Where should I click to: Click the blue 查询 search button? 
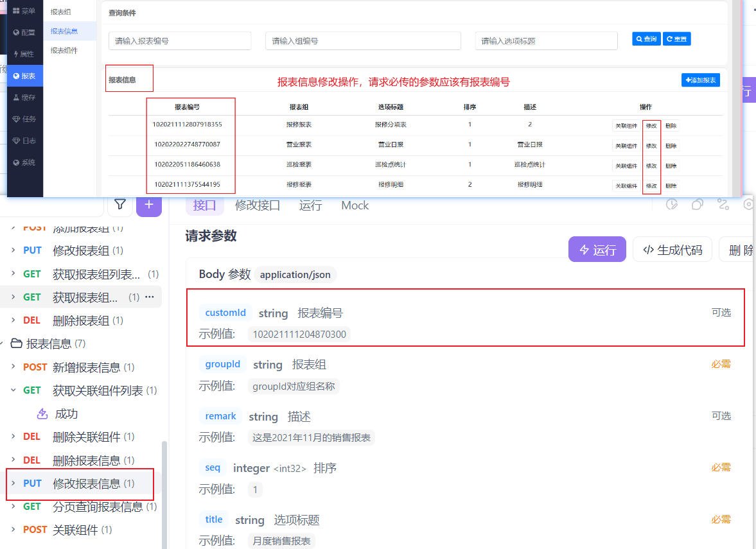(646, 39)
